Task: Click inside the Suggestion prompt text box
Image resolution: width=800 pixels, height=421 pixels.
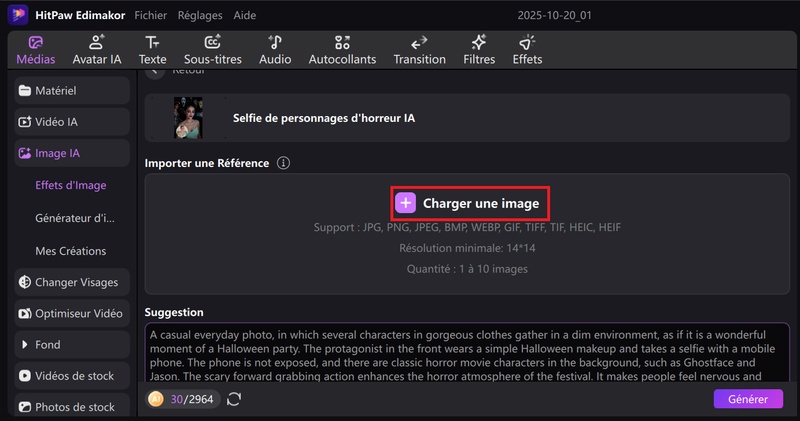Action: coord(467,352)
